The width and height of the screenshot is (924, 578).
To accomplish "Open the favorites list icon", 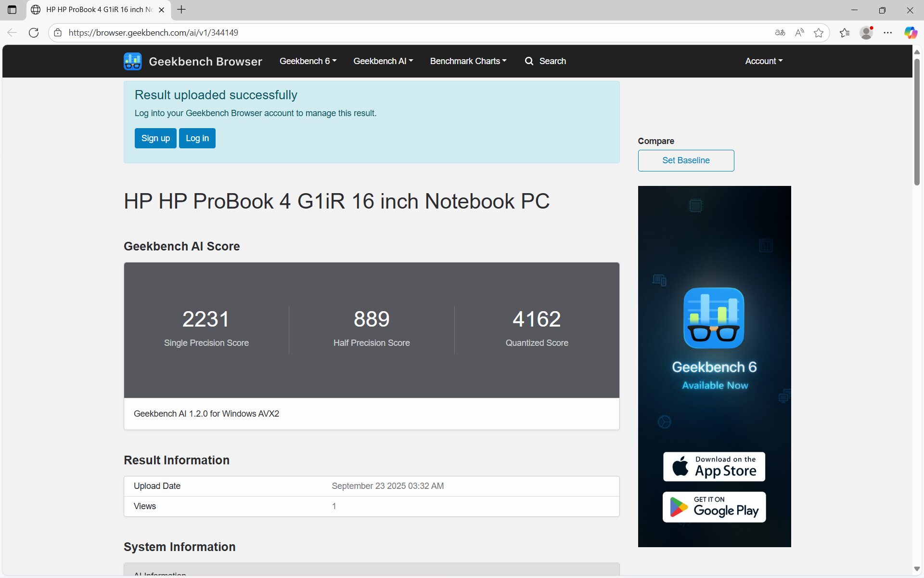I will 844,33.
